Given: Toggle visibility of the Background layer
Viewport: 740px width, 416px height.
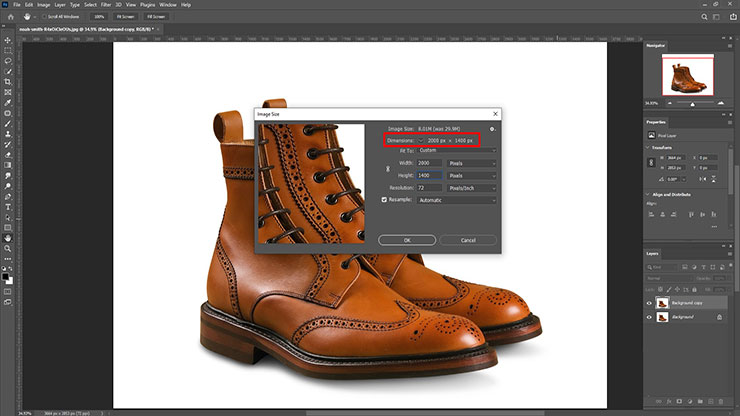Looking at the screenshot, I should tap(649, 317).
